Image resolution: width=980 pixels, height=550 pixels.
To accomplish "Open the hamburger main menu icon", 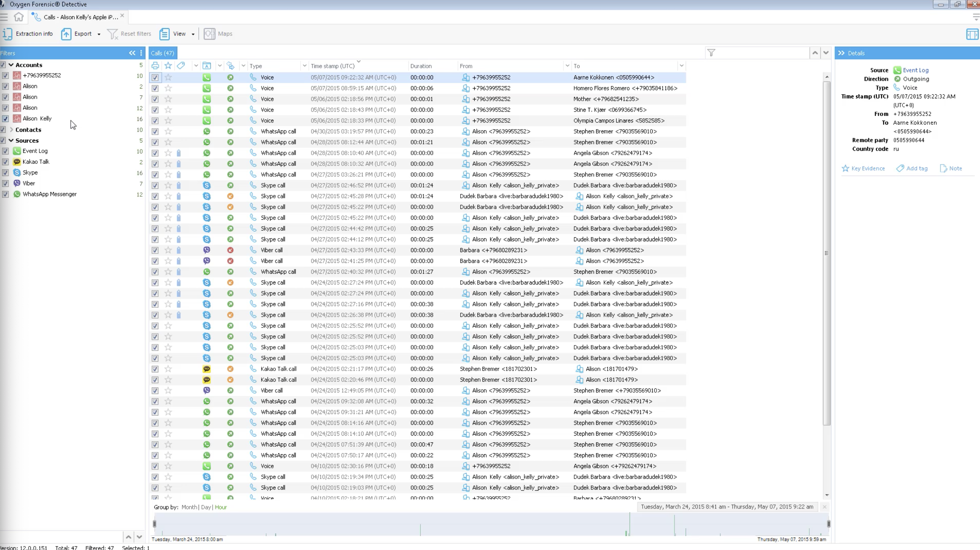I will (x=4, y=17).
